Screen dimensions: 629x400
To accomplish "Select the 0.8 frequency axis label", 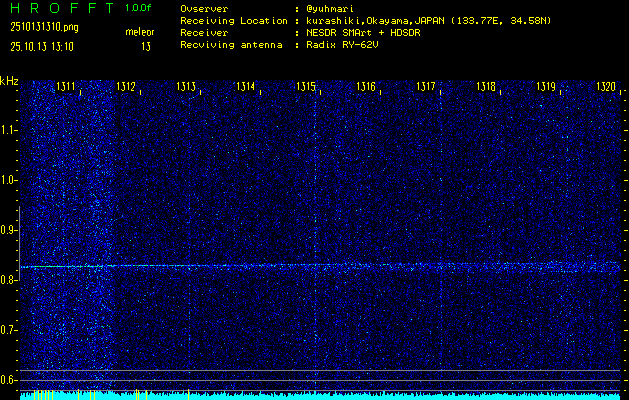I will (9, 280).
